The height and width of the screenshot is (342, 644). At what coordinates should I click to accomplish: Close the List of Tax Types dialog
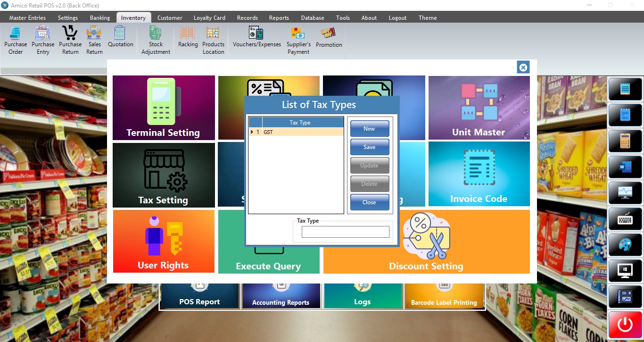point(369,202)
